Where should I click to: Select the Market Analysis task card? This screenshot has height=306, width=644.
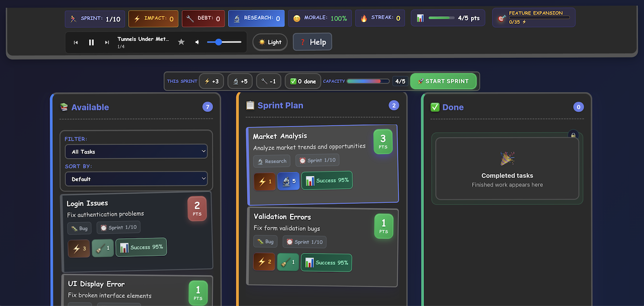pos(322,163)
